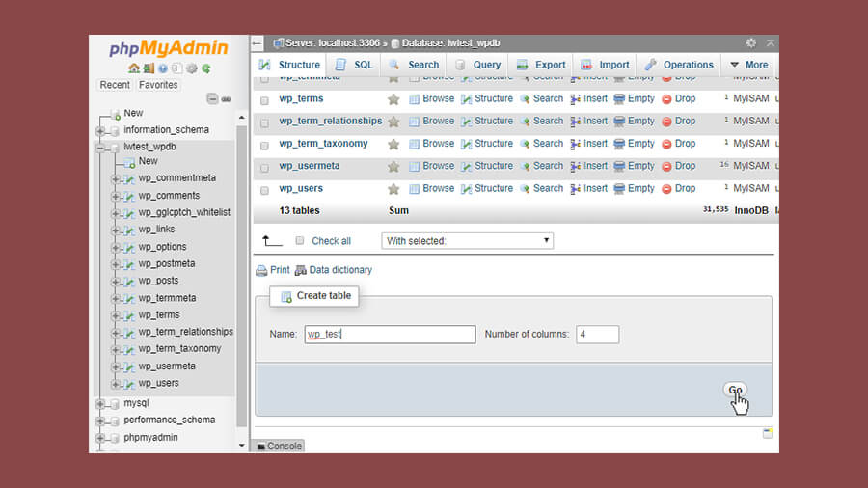Image resolution: width=868 pixels, height=488 pixels.
Task: Click the log out door icon
Action: coord(149,68)
